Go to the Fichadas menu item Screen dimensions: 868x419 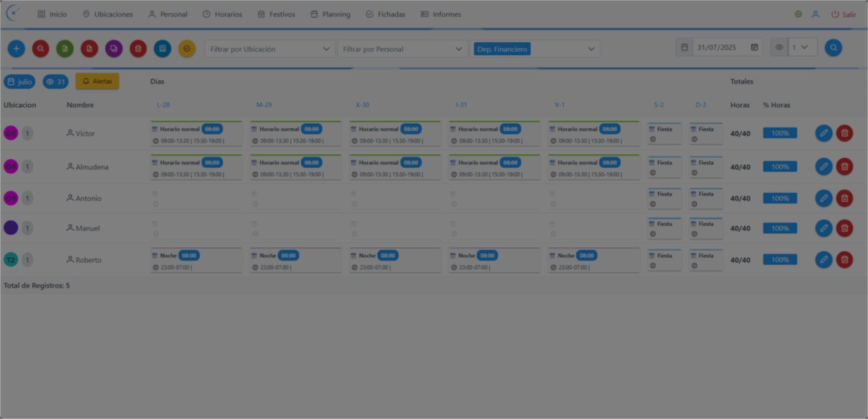pos(385,15)
